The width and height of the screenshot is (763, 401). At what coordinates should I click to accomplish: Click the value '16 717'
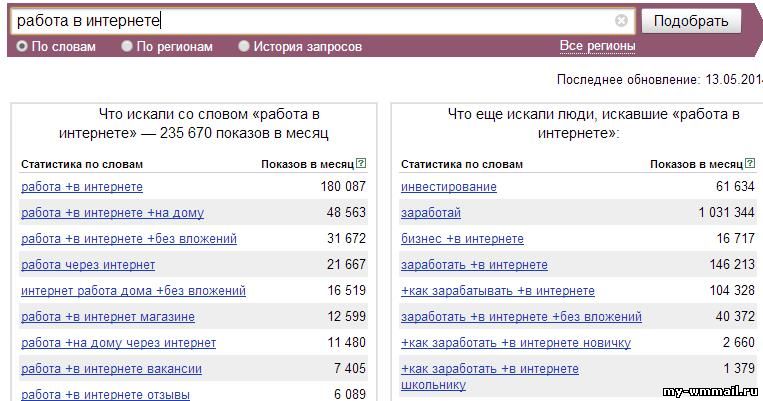[735, 238]
